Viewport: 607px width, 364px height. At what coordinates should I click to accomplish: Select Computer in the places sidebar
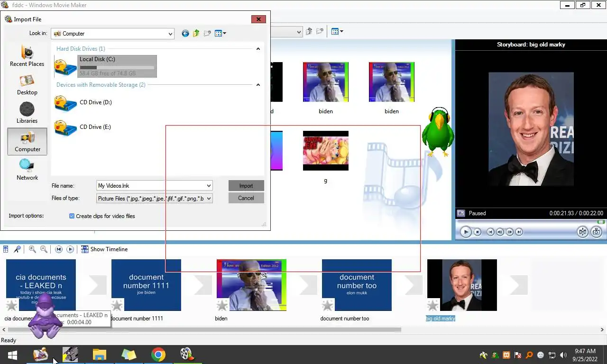pos(28,141)
